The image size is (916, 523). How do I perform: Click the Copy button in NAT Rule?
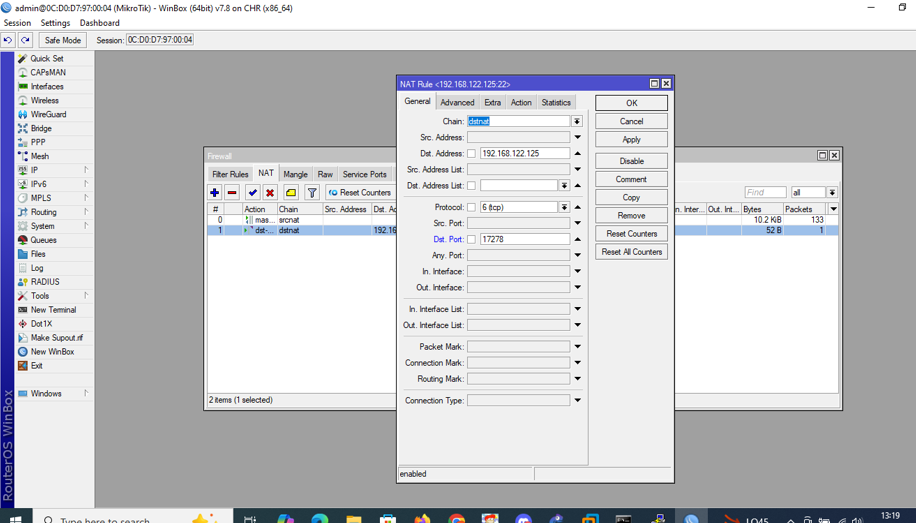632,198
